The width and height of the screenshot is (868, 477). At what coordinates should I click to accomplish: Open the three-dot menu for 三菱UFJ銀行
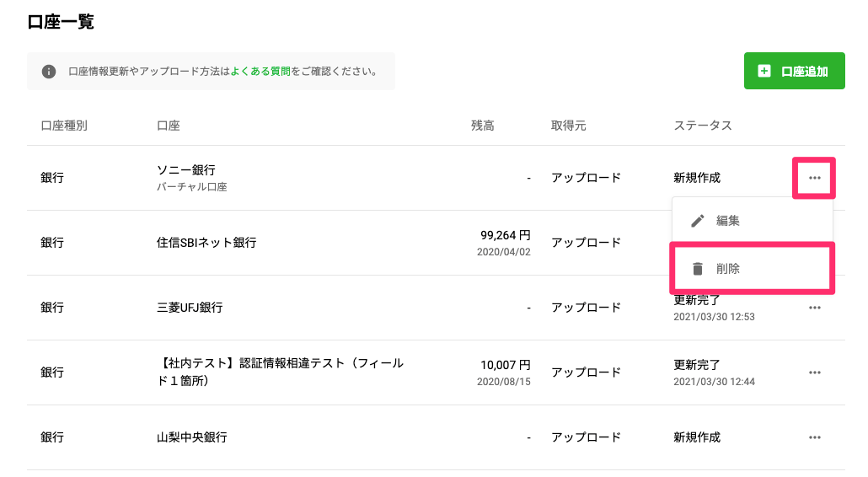pos(814,308)
